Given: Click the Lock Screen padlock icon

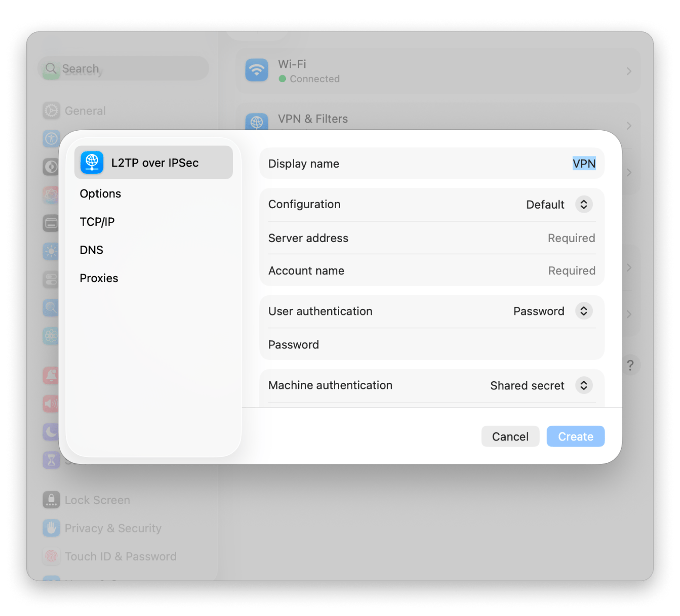Looking at the screenshot, I should (x=51, y=500).
